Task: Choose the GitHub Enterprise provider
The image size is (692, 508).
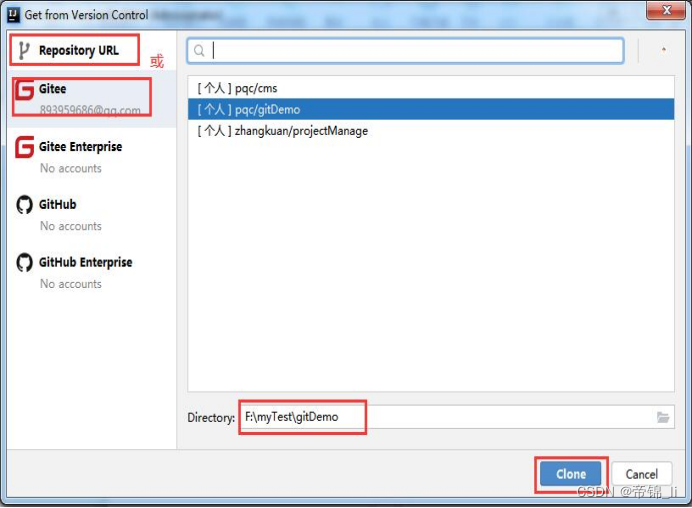Action: click(x=92, y=272)
